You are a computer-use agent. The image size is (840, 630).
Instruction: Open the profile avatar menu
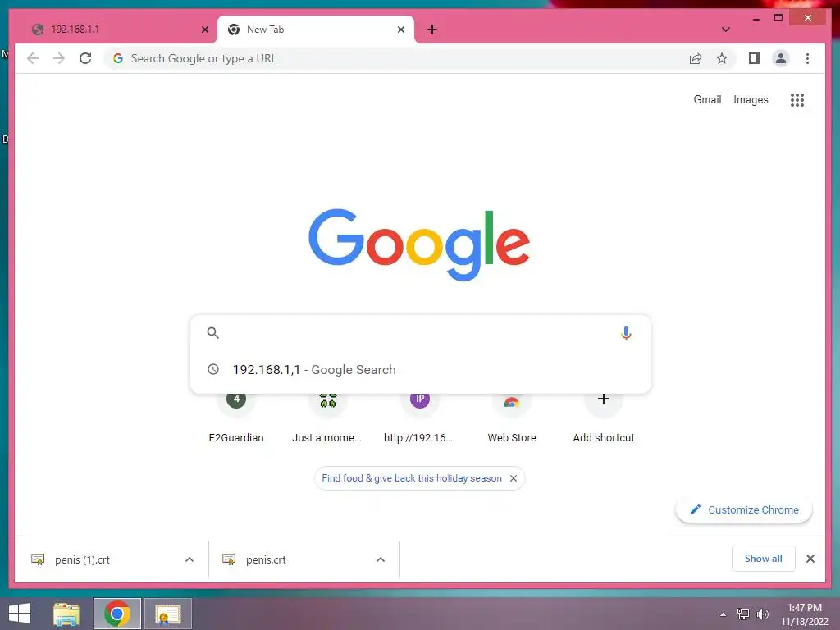coord(781,58)
